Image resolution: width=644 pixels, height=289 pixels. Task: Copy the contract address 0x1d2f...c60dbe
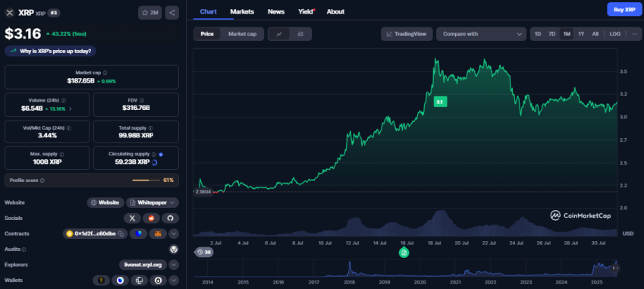[121, 234]
